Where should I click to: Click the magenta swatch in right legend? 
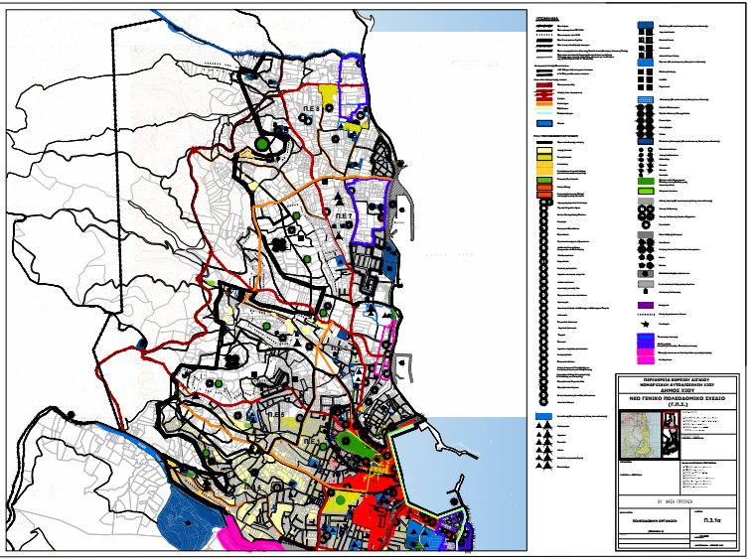(644, 353)
